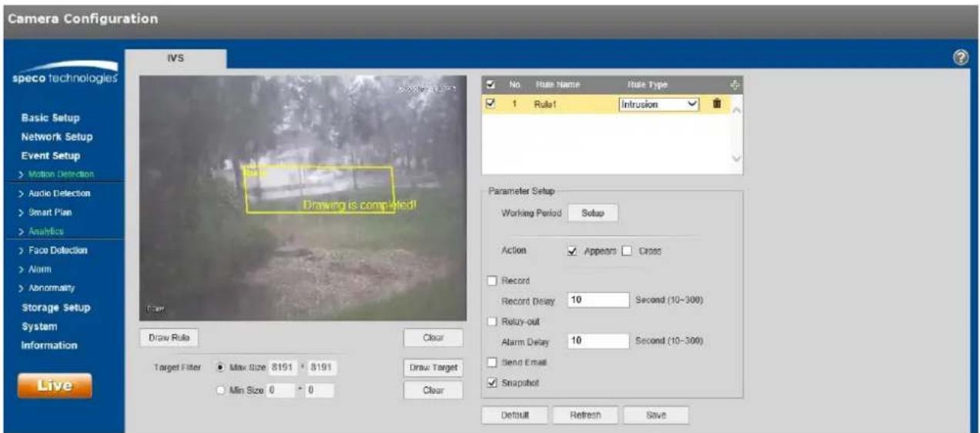This screenshot has height=433, width=980.
Task: Enable the Record checkbox
Action: pyautogui.click(x=493, y=280)
